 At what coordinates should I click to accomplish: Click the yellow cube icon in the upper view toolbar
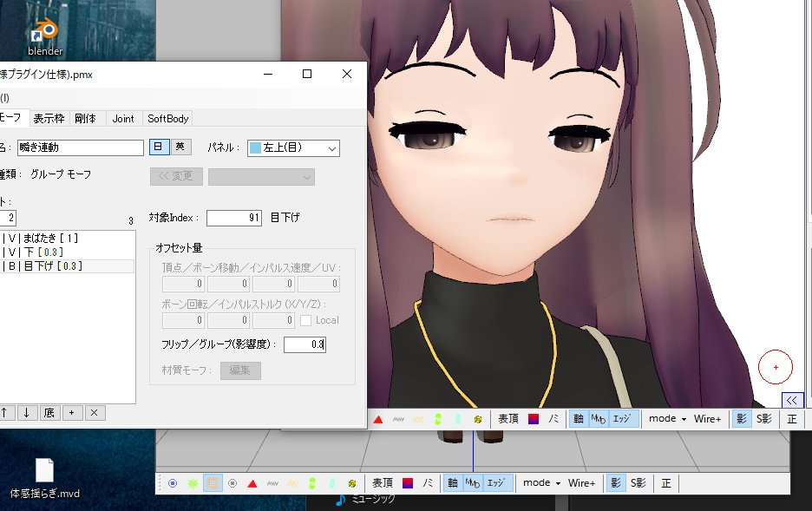(x=477, y=419)
